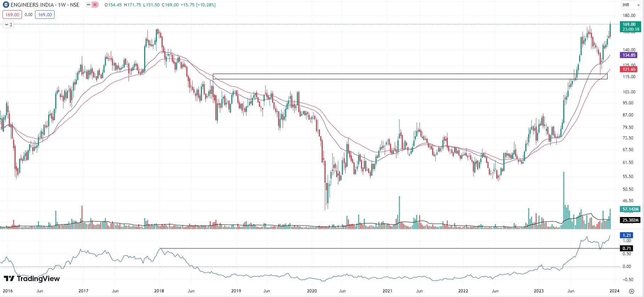Select the green 169.00 current price label
This screenshot has width=644, height=297.
coord(629,24)
